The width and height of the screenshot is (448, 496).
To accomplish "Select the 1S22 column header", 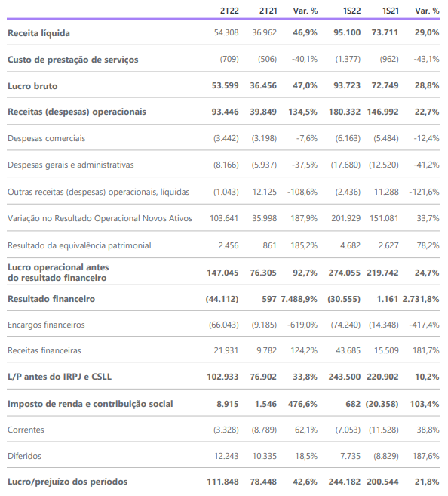I will [x=351, y=11].
